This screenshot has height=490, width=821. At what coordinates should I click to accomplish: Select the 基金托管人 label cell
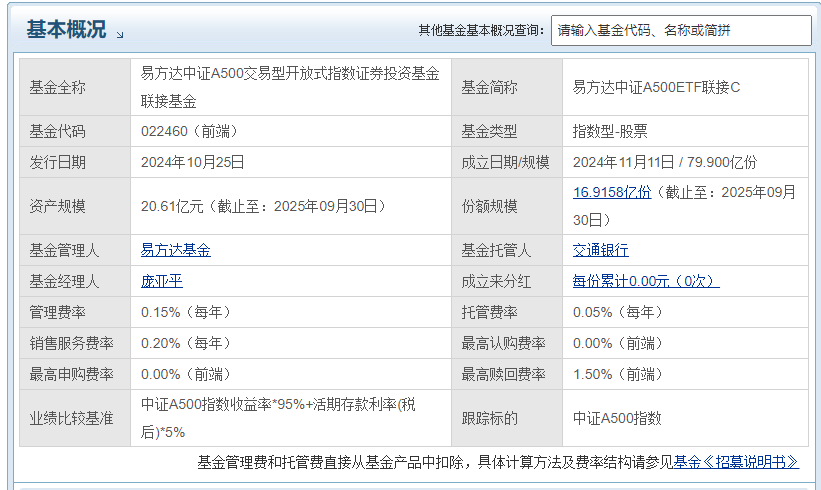tap(507, 250)
